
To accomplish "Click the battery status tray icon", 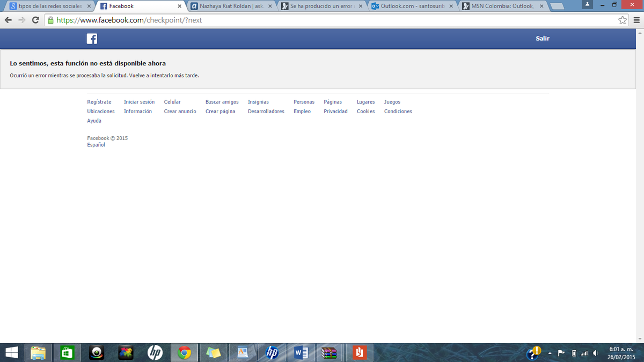I will [574, 352].
